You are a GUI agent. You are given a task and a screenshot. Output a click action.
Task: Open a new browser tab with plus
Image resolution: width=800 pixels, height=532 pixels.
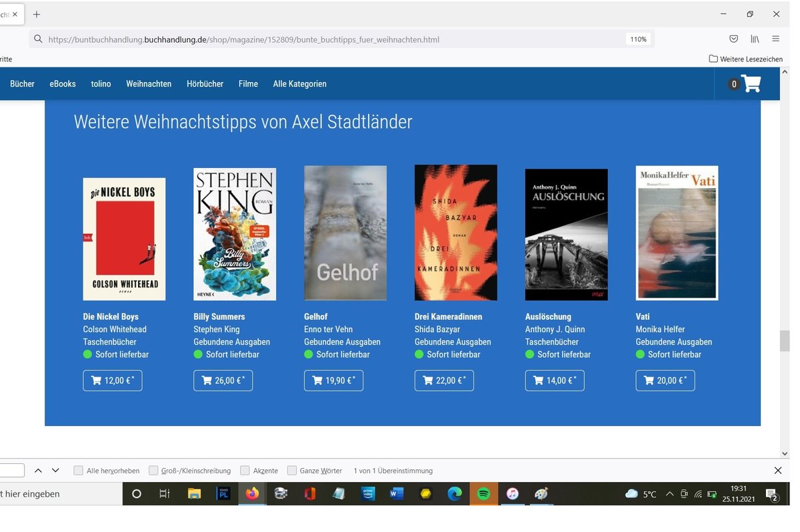coord(37,14)
